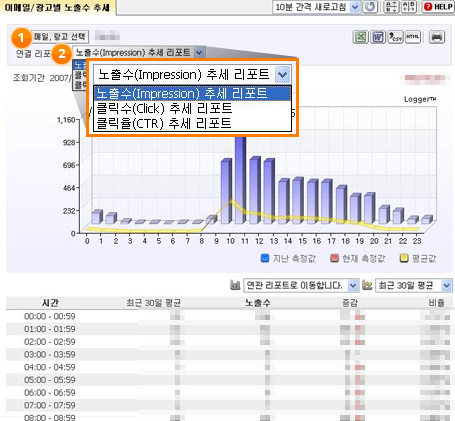Click the blue 지난 측정값 legend swatch
The width and height of the screenshot is (455, 421).
pyautogui.click(x=265, y=258)
